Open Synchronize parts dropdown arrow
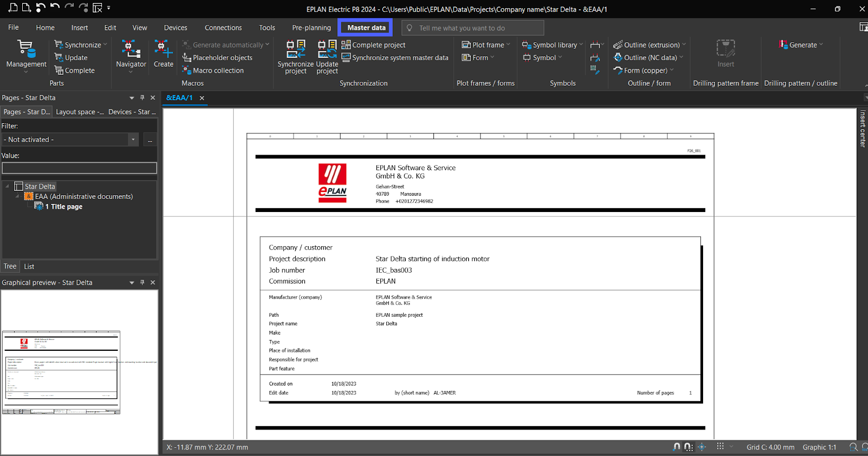 tap(105, 44)
